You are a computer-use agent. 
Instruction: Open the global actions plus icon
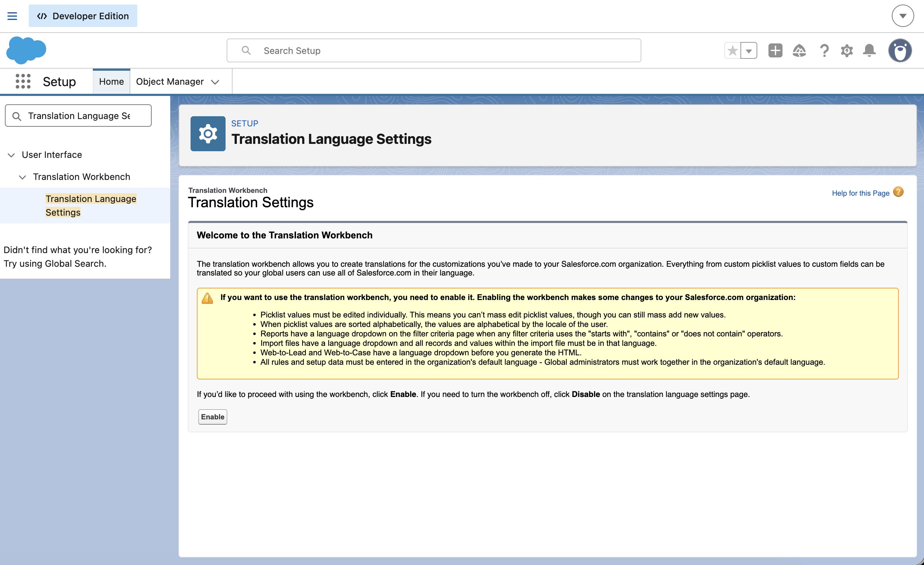tap(775, 50)
